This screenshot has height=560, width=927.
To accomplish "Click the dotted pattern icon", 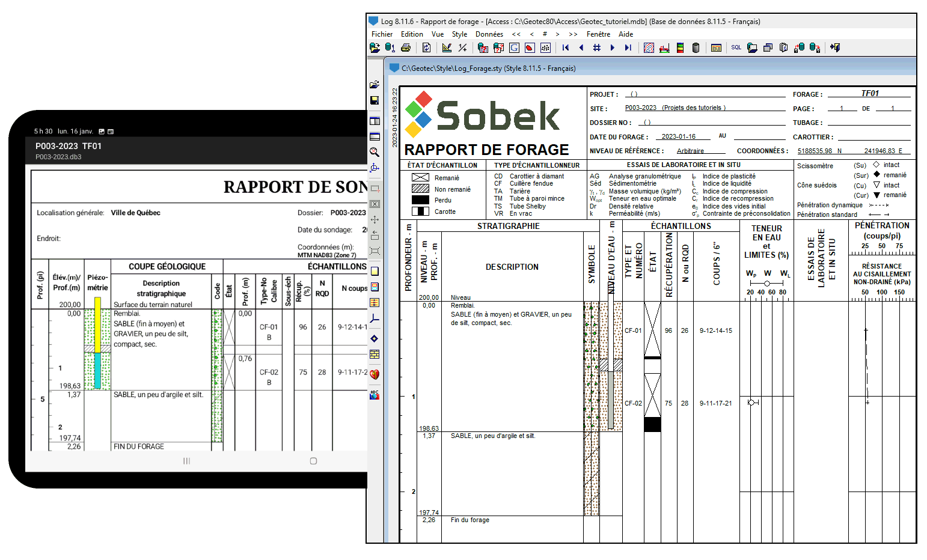I will (x=545, y=47).
